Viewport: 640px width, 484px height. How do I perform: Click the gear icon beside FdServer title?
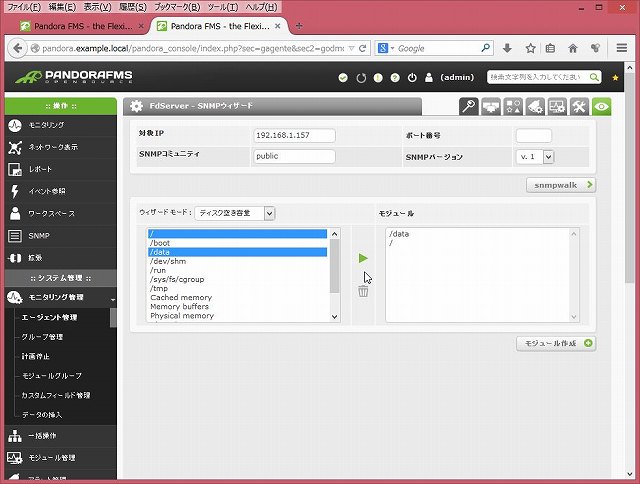point(136,106)
